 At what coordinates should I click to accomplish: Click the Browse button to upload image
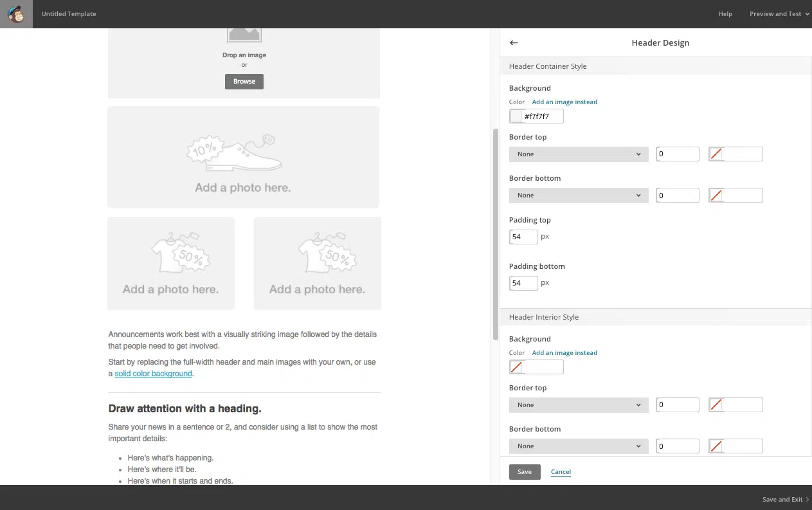[244, 82]
